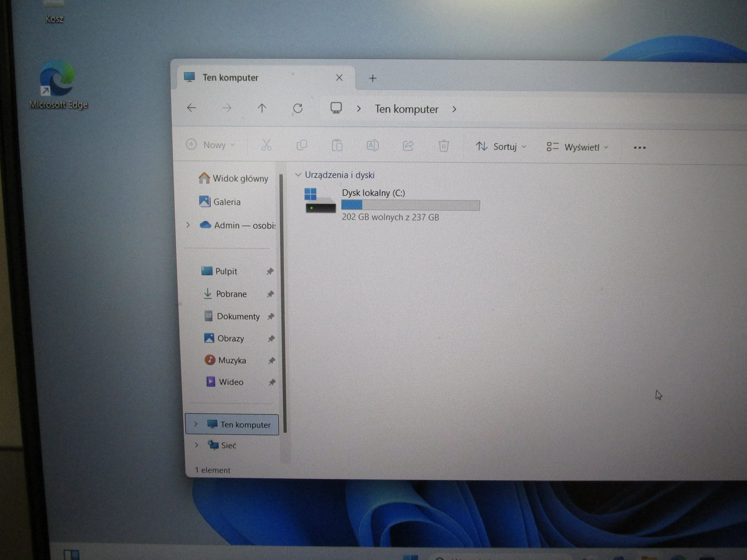
Task: Add a new tab with plus button
Action: click(373, 78)
